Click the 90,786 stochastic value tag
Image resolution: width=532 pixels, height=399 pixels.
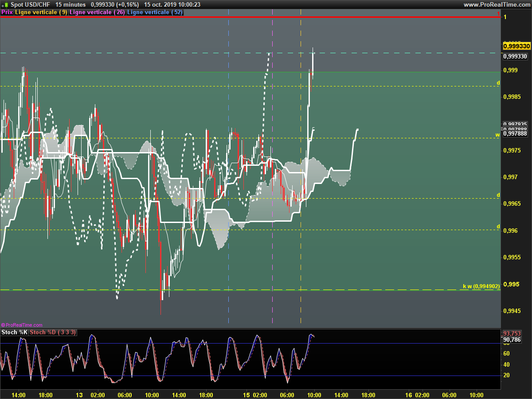[512, 340]
